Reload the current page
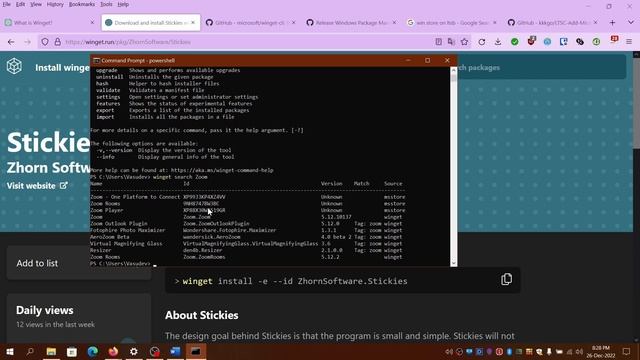 [482, 42]
